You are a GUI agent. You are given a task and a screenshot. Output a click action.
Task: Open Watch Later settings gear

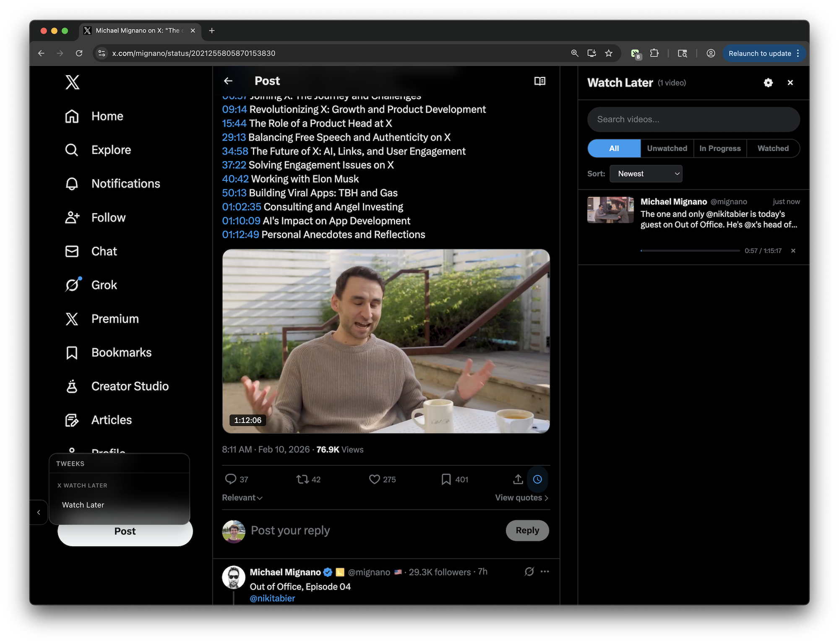[x=768, y=83]
